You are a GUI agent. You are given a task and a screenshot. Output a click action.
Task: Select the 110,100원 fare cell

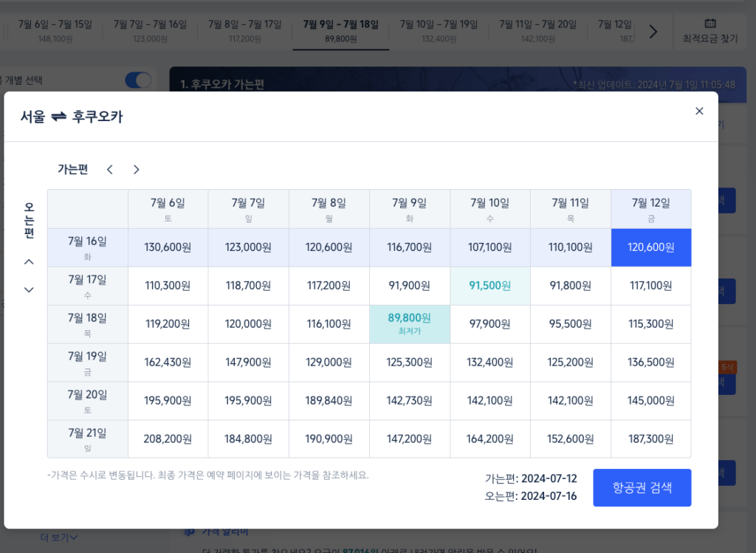click(x=571, y=247)
